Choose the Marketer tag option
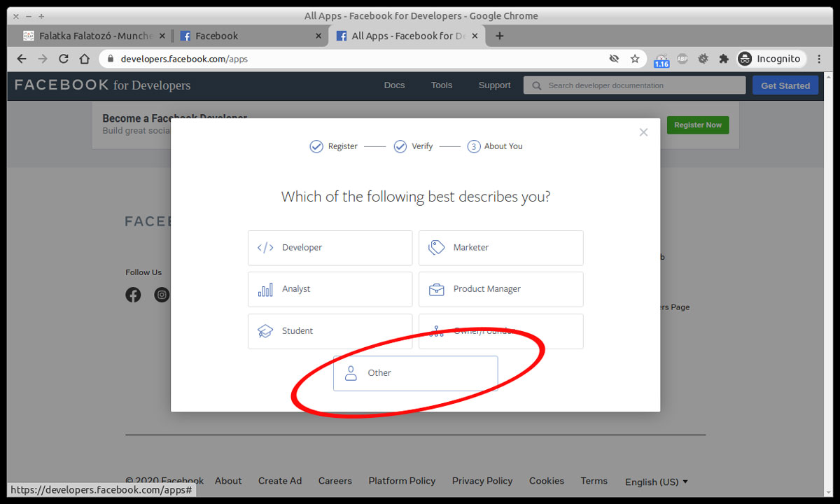 tap(500, 248)
